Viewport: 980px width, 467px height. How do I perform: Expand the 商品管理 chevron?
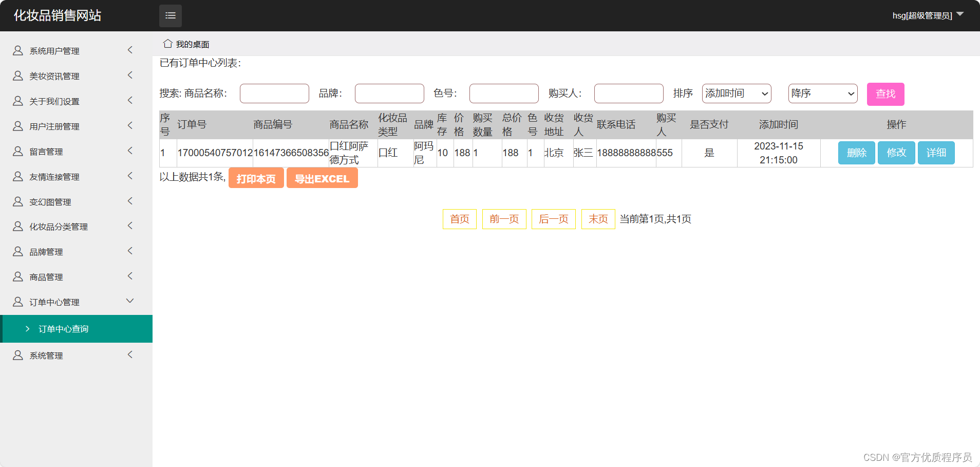click(130, 276)
